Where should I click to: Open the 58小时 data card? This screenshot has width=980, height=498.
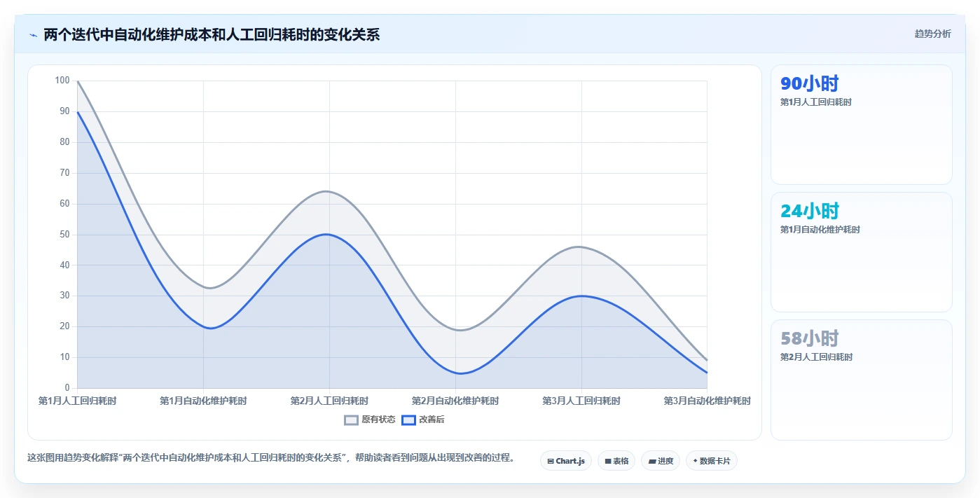tap(862, 380)
